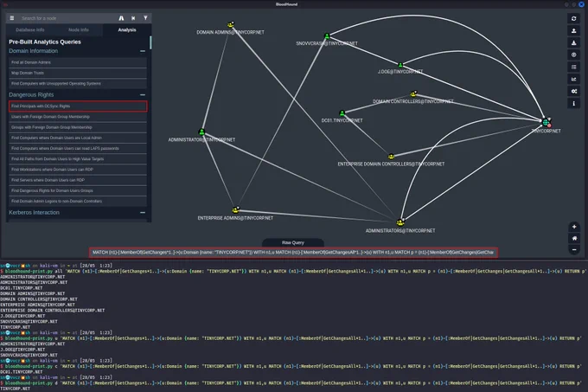Click the back step icon in search bar
The height and width of the screenshot is (392, 588).
point(133,18)
